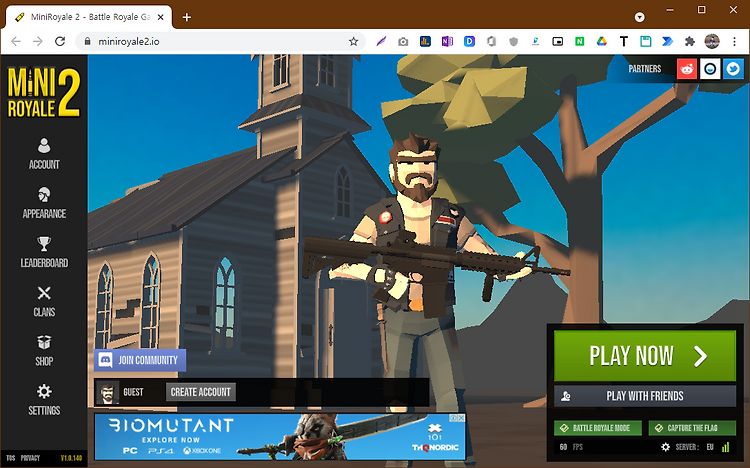The width and height of the screenshot is (750, 468).
Task: Reload the miniroyale2.io page
Action: click(60, 42)
